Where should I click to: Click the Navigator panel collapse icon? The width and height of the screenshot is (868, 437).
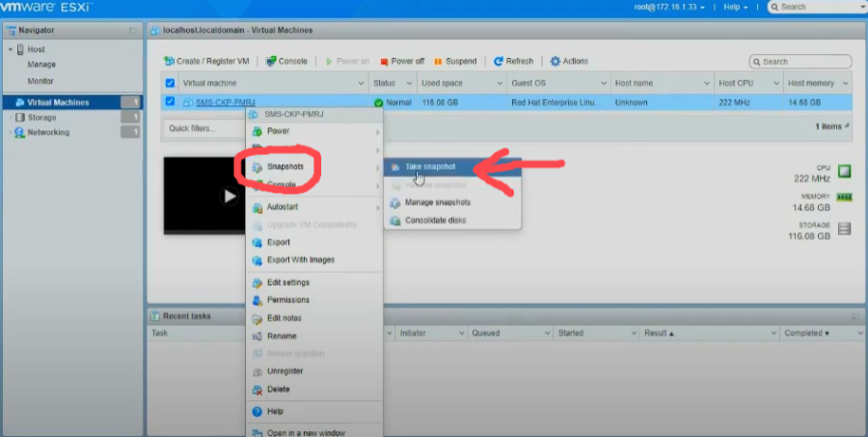[x=132, y=31]
